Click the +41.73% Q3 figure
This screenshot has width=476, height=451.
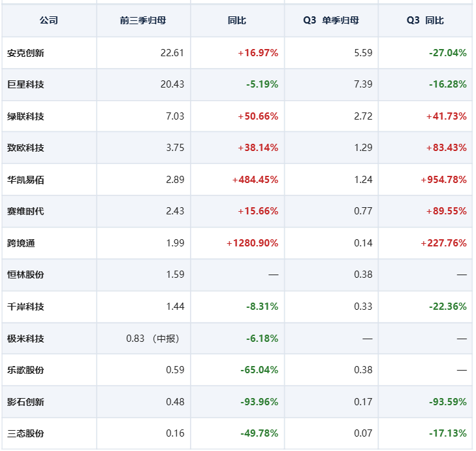[x=447, y=116]
